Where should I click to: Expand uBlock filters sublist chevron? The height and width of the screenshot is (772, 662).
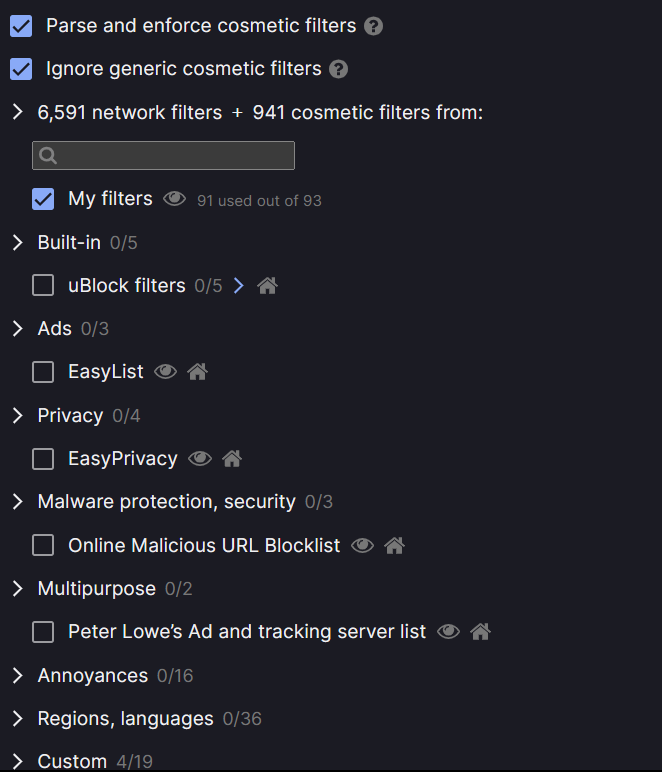[x=238, y=286]
